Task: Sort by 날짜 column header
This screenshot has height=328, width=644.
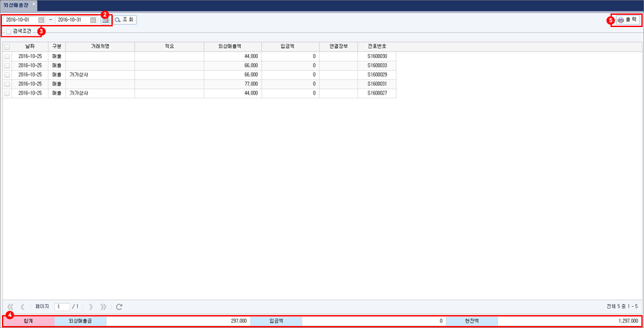Action: pos(30,47)
